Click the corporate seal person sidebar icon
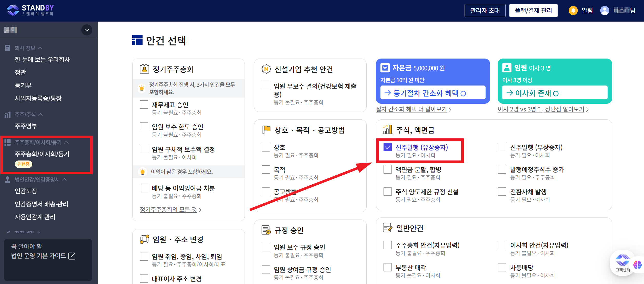Screen dimensions: 644x284 (8, 179)
